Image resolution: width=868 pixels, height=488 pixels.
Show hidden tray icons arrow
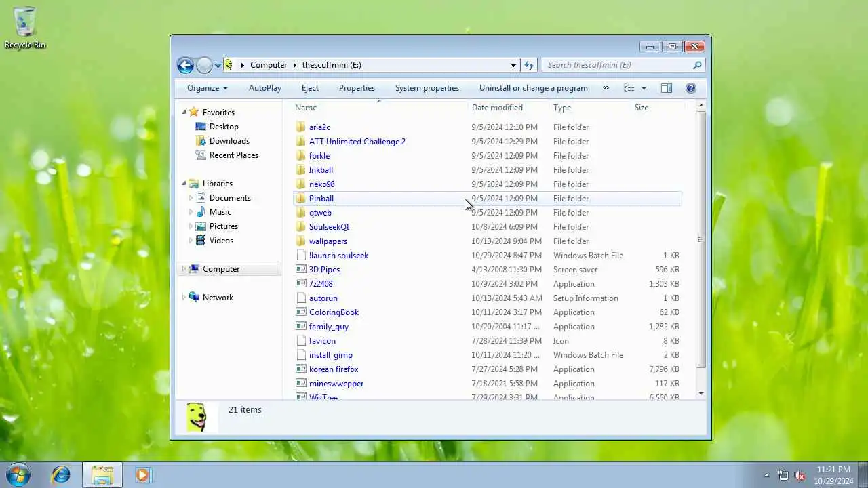tap(767, 476)
